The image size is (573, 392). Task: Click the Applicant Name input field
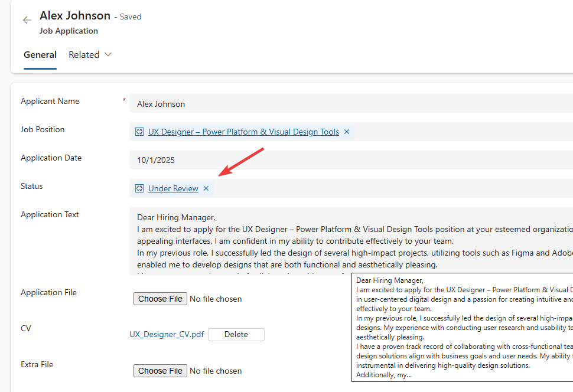click(x=349, y=104)
